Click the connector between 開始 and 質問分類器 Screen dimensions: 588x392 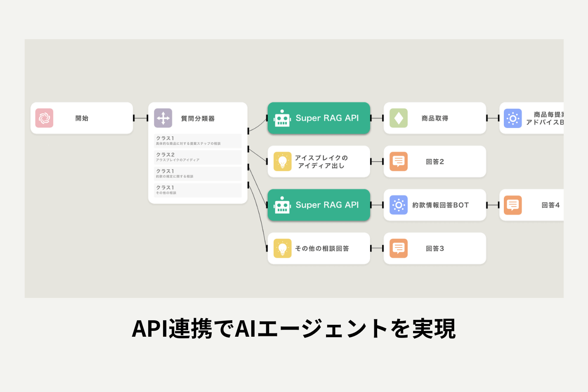click(141, 118)
